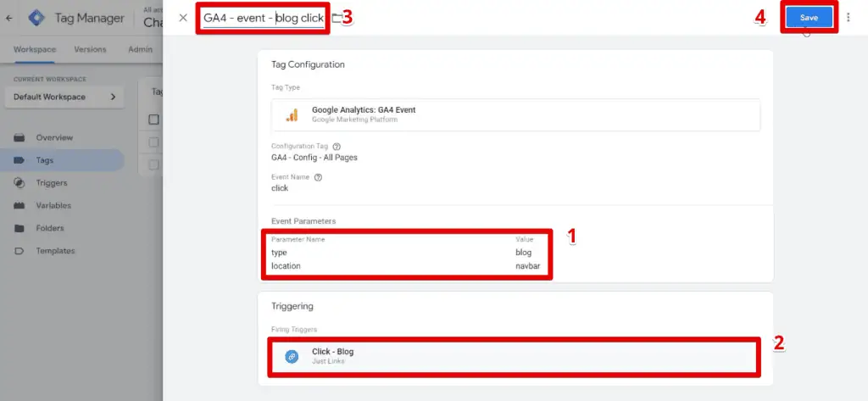This screenshot has width=868, height=401.
Task: Switch to the Versions tab
Action: pos(90,49)
